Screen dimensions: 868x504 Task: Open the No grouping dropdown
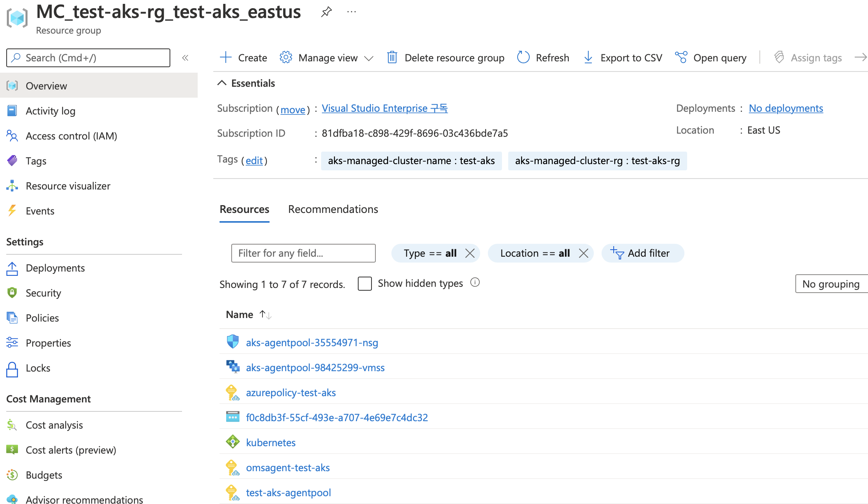[x=830, y=284]
